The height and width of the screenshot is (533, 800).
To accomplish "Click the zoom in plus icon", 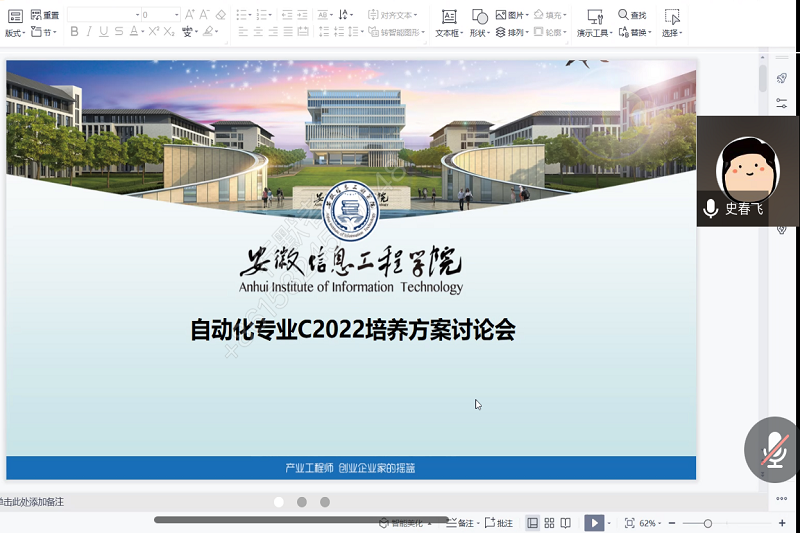I will (x=782, y=523).
